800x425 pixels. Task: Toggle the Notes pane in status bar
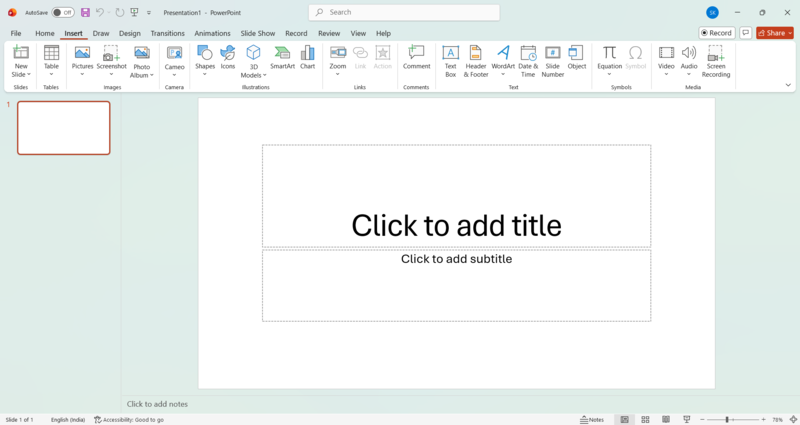tap(592, 419)
